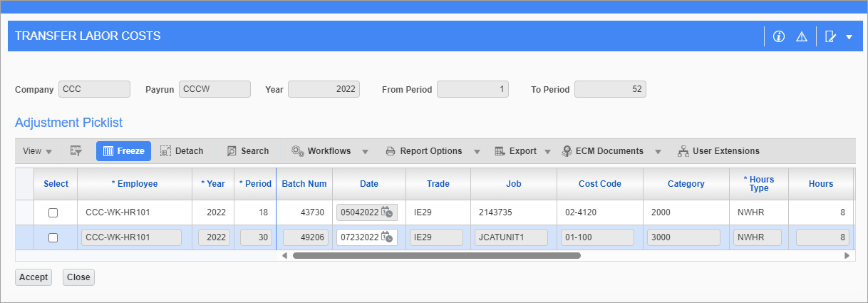This screenshot has height=303, width=868.
Task: Click the Company field
Action: [94, 89]
